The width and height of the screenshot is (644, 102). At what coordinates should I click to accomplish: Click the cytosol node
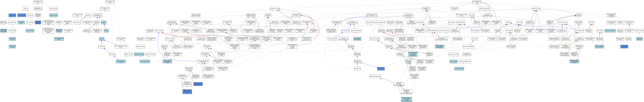106,31
